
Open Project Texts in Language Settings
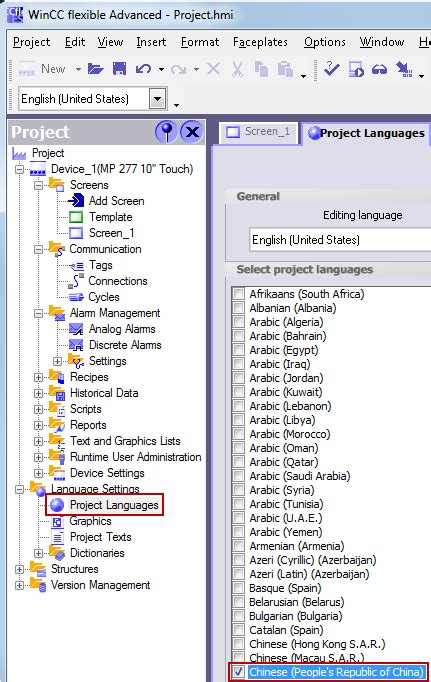tap(100, 537)
